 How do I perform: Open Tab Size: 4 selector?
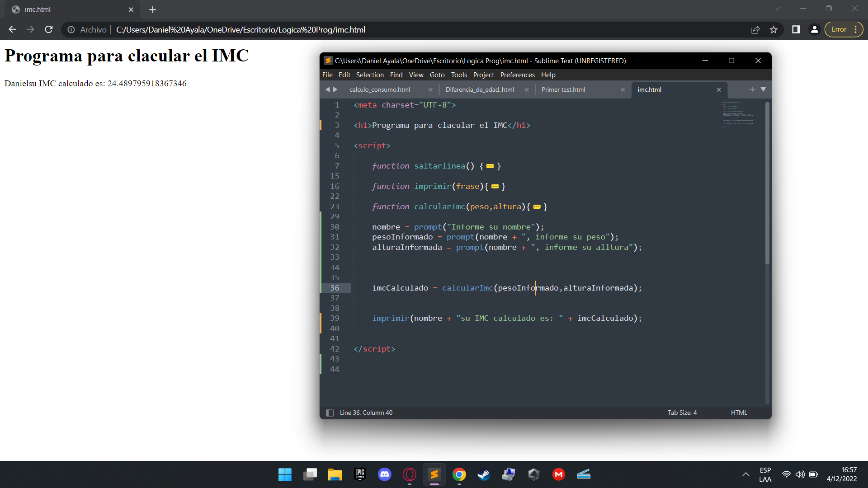[x=682, y=413]
